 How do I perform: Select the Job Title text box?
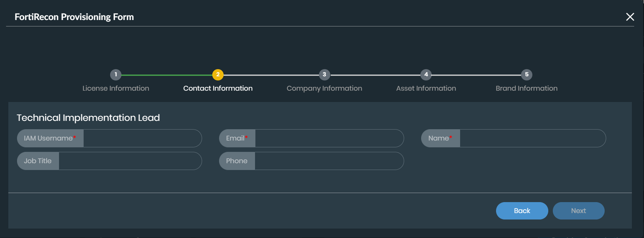tap(130, 161)
